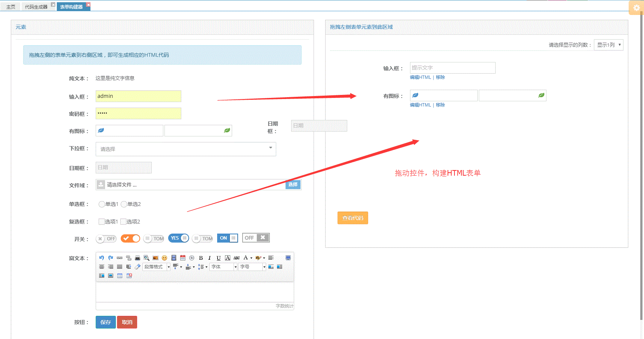644x339 pixels.
Task: Click the 选择 file chooser button
Action: pyautogui.click(x=293, y=185)
